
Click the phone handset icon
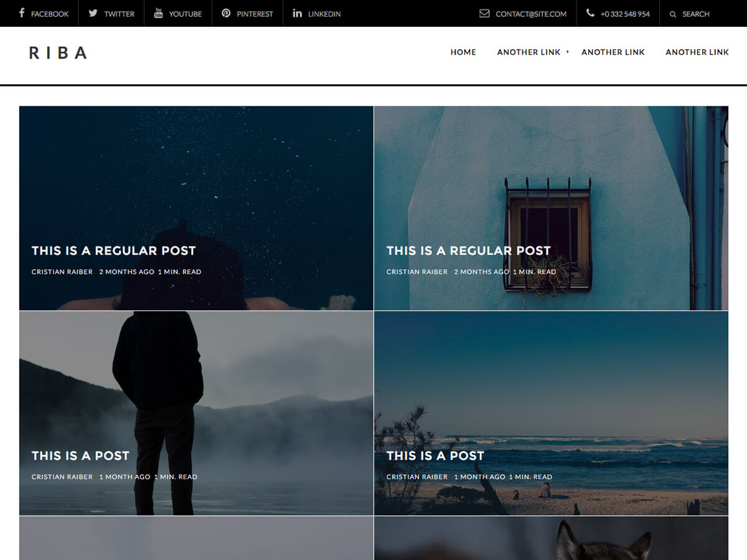pos(590,13)
